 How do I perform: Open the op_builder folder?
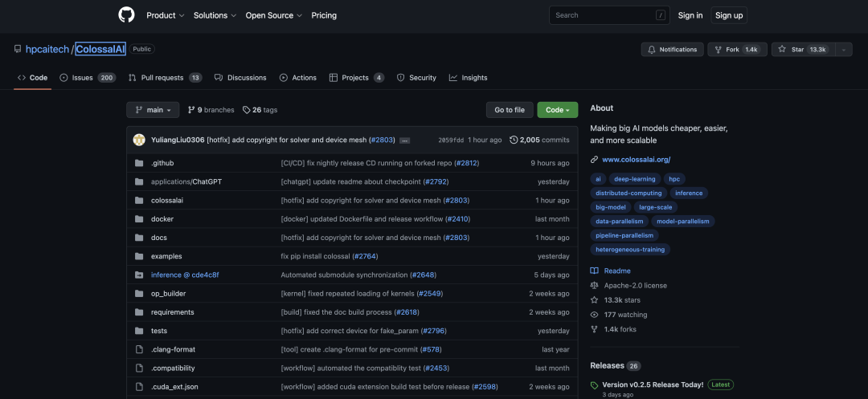coord(168,294)
